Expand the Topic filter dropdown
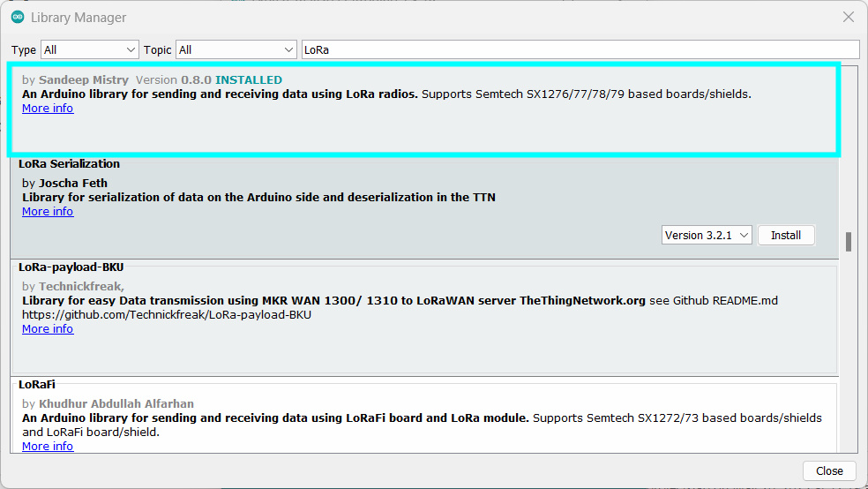This screenshot has height=489, width=868. (236, 49)
